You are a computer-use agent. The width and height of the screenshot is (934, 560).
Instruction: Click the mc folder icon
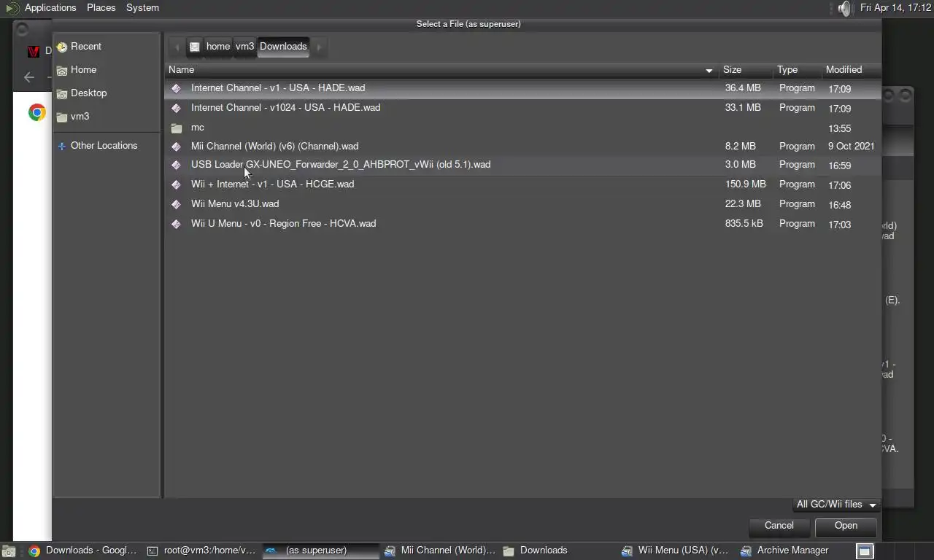click(x=176, y=128)
